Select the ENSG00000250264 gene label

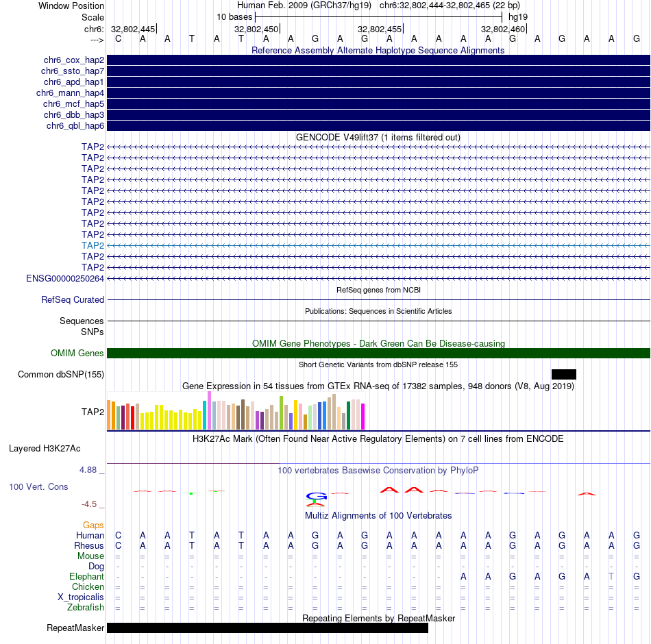65,279
